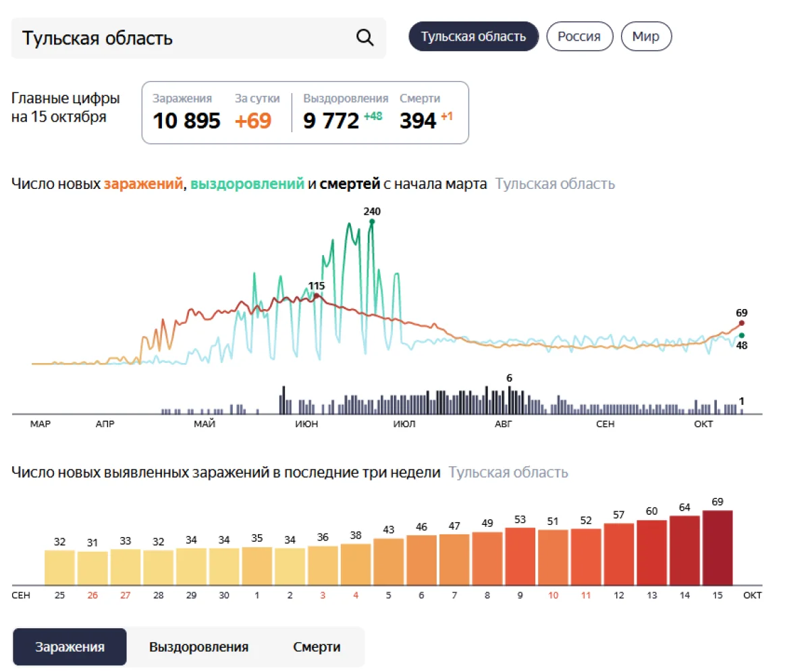Screen dimensions: 810x672
Task: Click the September 25 bar showing 32
Action: click(x=60, y=567)
